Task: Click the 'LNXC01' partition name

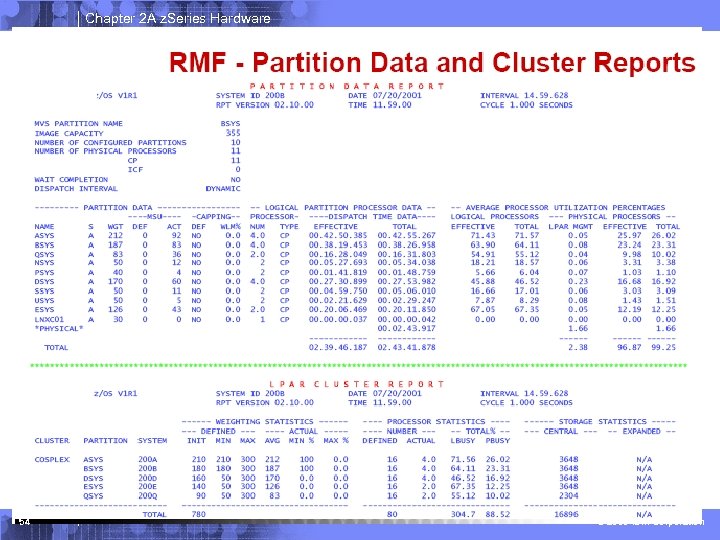Action: point(49,319)
